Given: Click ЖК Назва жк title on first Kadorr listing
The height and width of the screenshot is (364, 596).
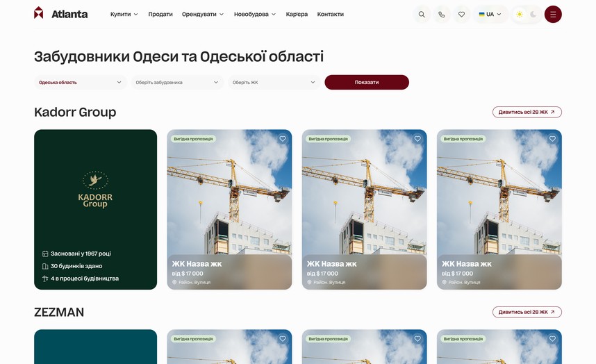Looking at the screenshot, I should (x=197, y=264).
